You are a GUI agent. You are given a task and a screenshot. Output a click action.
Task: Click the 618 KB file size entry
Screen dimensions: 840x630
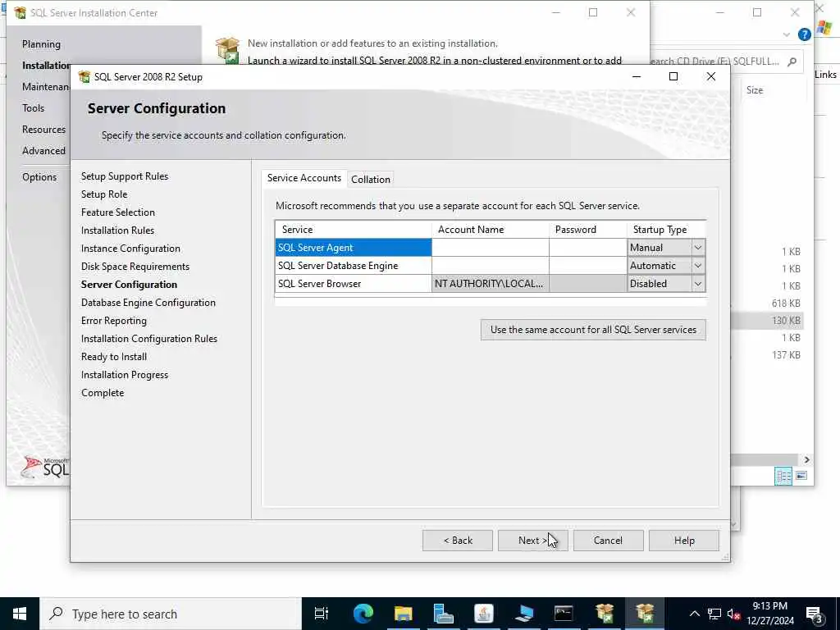coord(786,304)
